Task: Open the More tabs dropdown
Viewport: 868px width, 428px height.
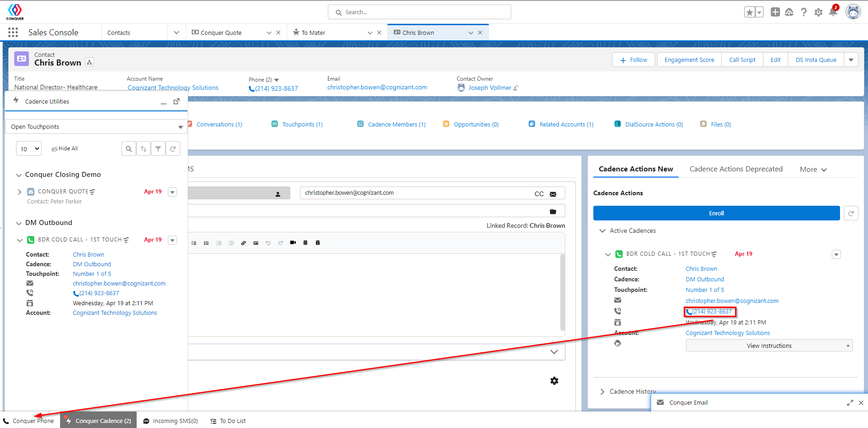Action: pyautogui.click(x=813, y=170)
